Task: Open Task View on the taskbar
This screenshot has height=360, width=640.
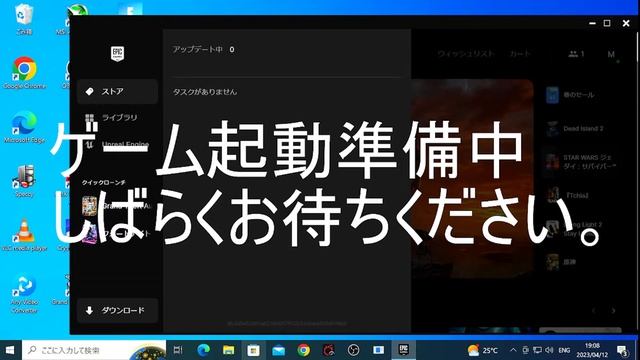Action: (178, 350)
